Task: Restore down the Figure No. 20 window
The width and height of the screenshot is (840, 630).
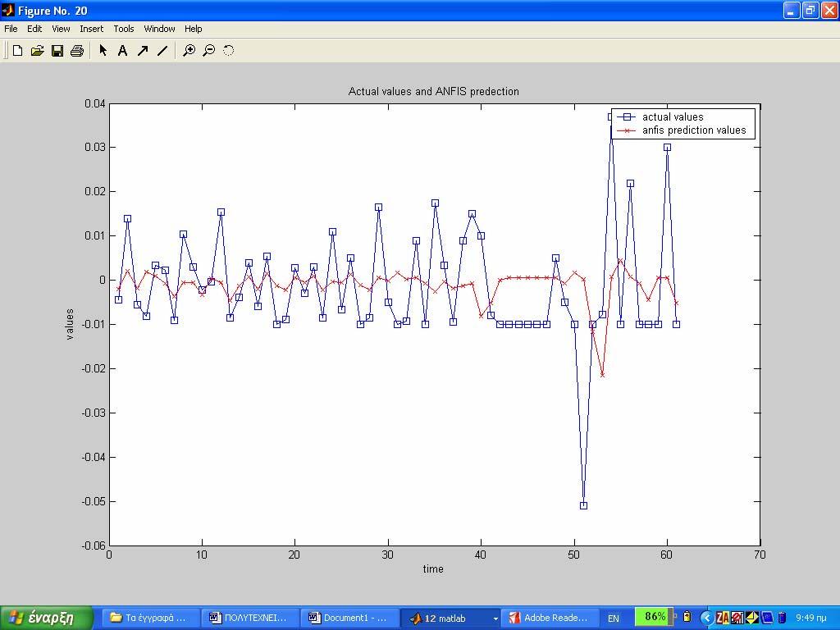Action: tap(810, 10)
